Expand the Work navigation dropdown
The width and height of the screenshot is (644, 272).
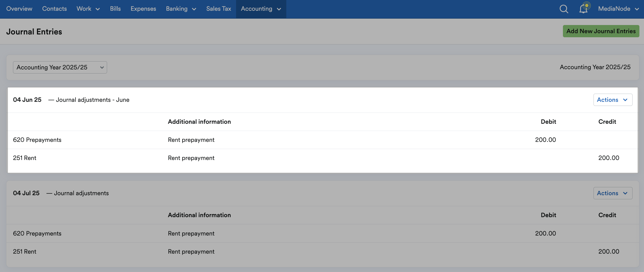coord(88,9)
